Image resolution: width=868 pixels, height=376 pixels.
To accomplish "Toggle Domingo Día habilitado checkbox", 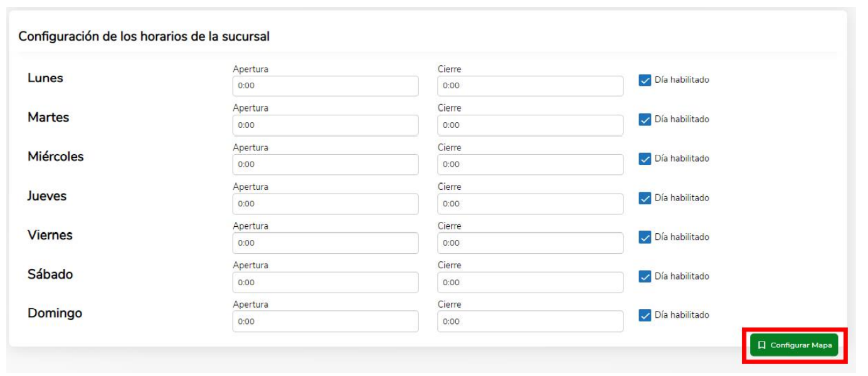I will point(645,315).
